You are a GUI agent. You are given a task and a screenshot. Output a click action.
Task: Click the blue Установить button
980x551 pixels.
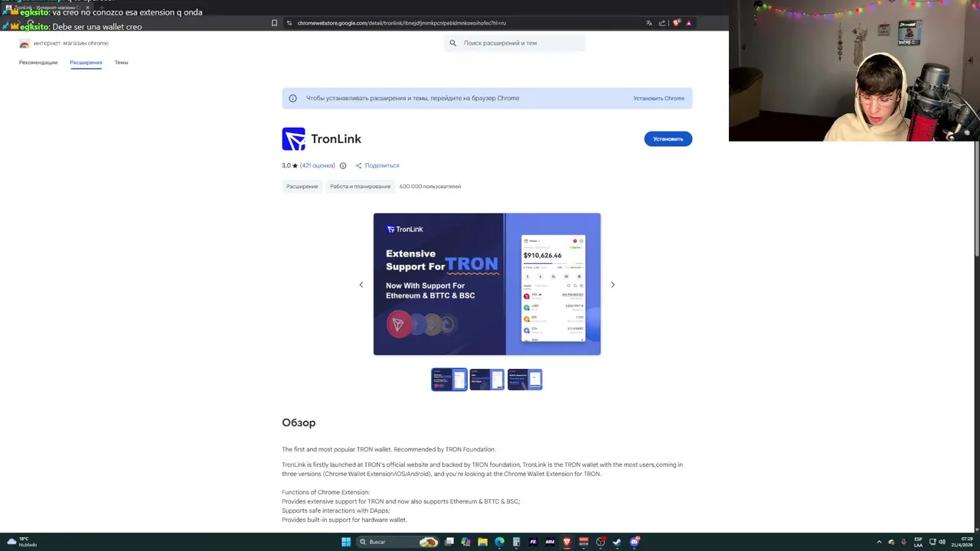668,139
